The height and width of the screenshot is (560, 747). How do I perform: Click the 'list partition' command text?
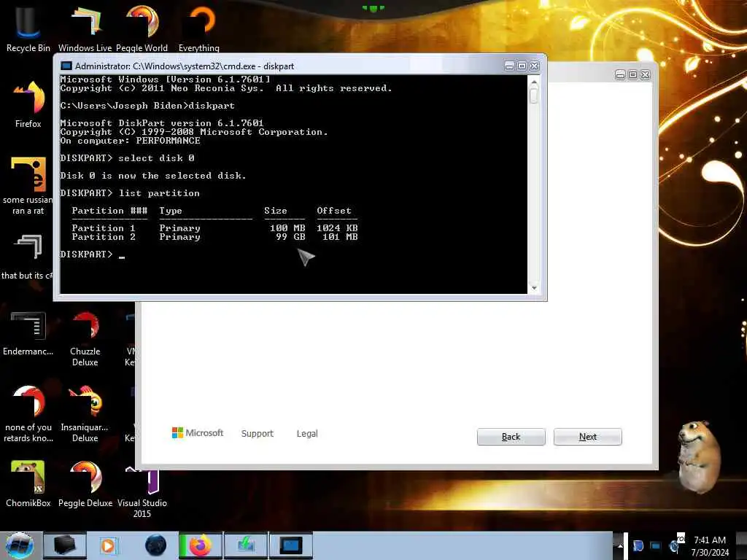(x=159, y=192)
